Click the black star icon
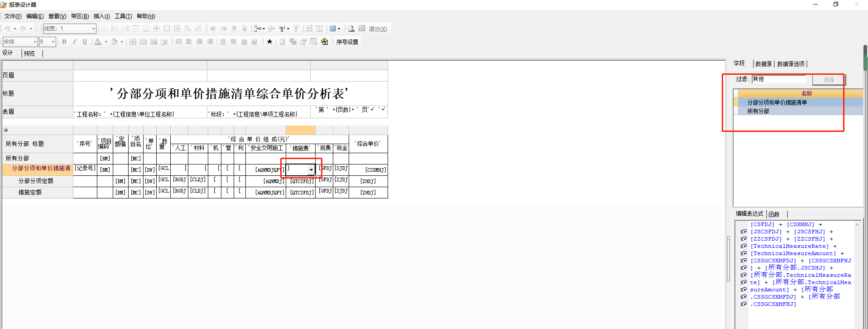 [269, 42]
